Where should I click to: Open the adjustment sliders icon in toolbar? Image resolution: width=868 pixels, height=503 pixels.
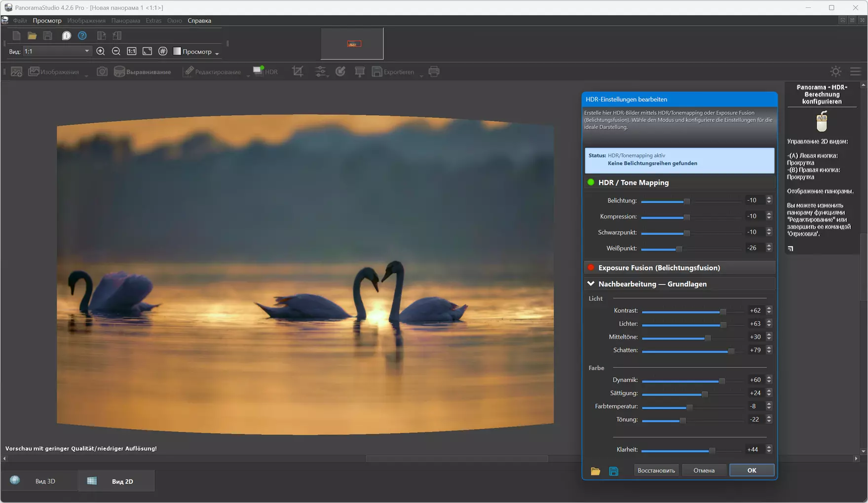coord(321,72)
